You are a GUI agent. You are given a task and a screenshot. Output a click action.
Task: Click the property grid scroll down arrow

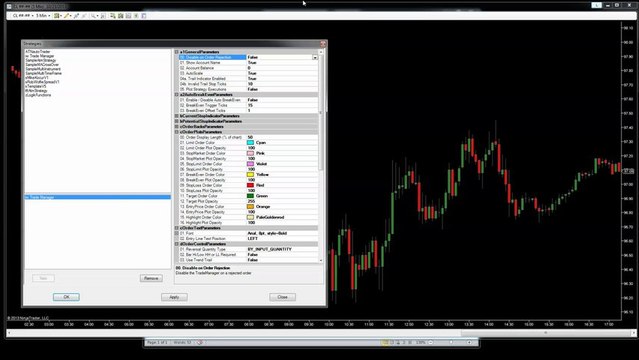click(321, 260)
